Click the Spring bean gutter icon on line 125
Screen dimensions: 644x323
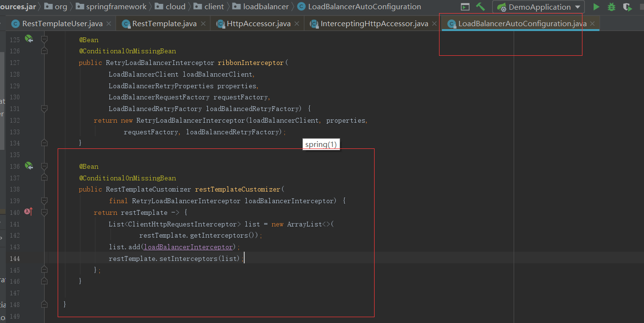click(x=29, y=39)
